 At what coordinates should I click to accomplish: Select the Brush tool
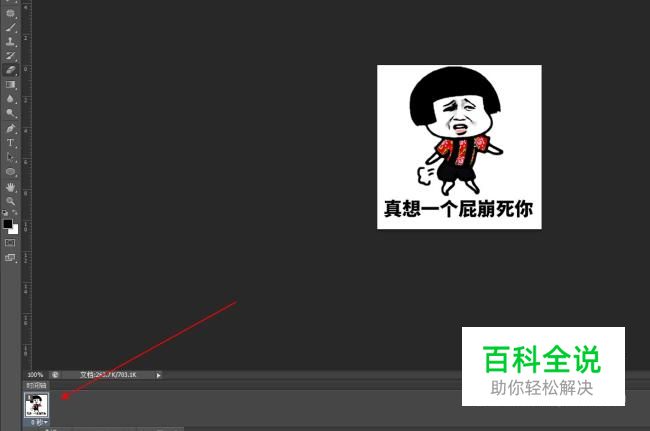(10, 27)
